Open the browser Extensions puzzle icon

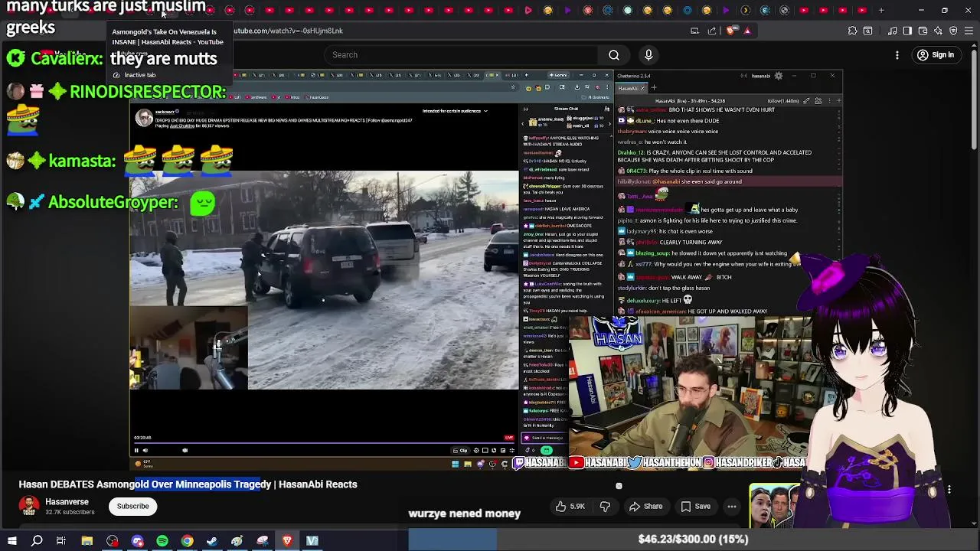click(852, 31)
